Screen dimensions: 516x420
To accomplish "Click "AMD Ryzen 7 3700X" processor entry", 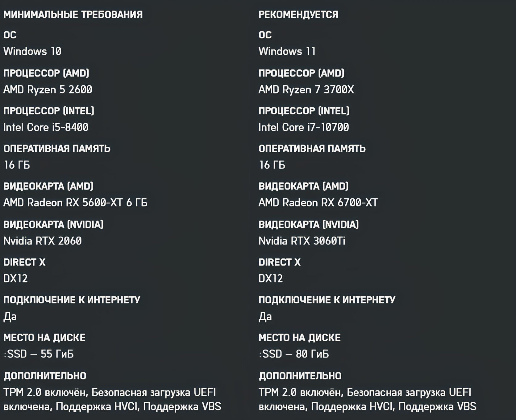I will coord(306,90).
